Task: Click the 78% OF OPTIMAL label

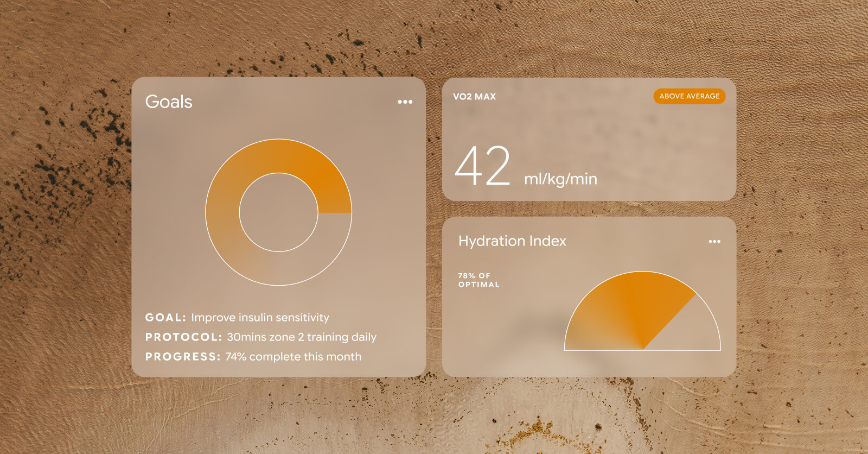Action: [x=478, y=280]
